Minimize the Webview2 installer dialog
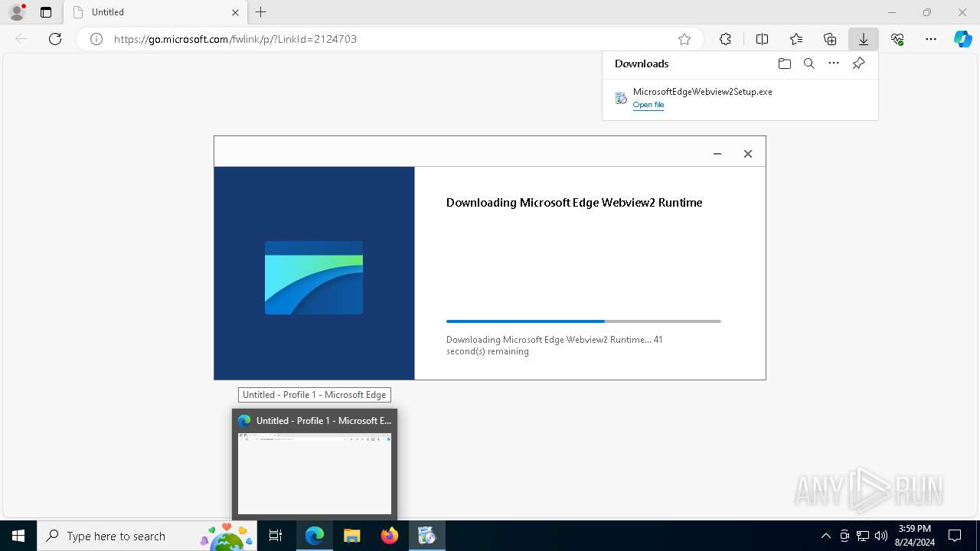Image resolution: width=980 pixels, height=551 pixels. point(717,154)
